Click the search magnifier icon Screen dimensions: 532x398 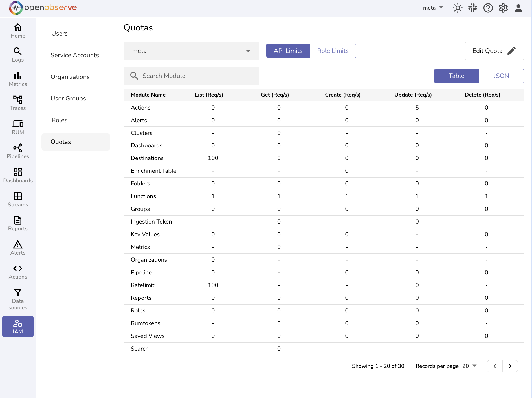pyautogui.click(x=134, y=76)
